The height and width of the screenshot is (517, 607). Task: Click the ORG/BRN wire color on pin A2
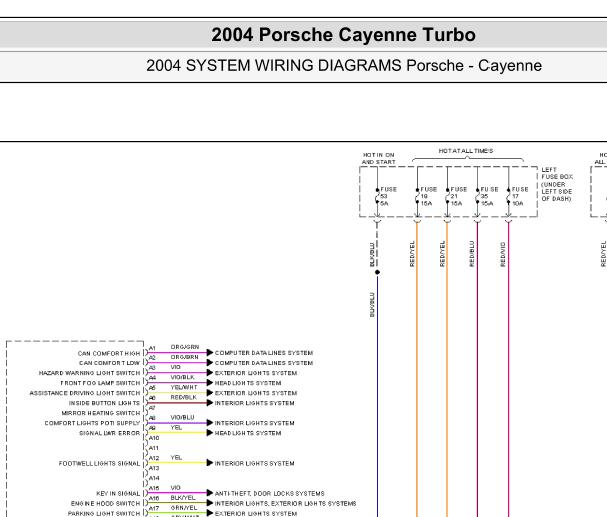pyautogui.click(x=184, y=357)
